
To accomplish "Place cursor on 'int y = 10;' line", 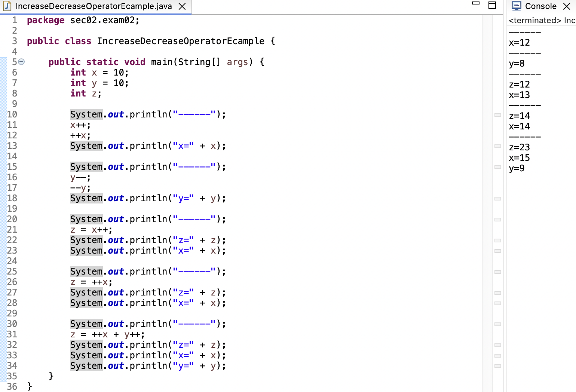I will point(99,83).
